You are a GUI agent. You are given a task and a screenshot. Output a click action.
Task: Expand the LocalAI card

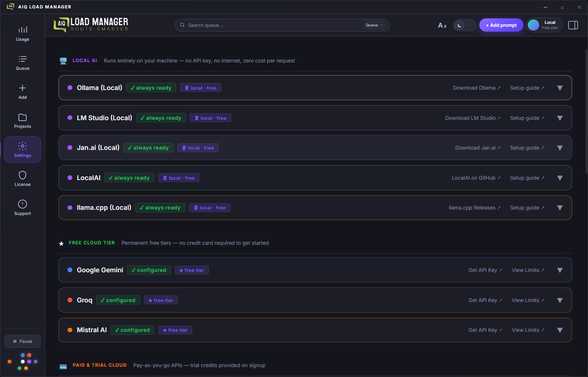tap(560, 178)
